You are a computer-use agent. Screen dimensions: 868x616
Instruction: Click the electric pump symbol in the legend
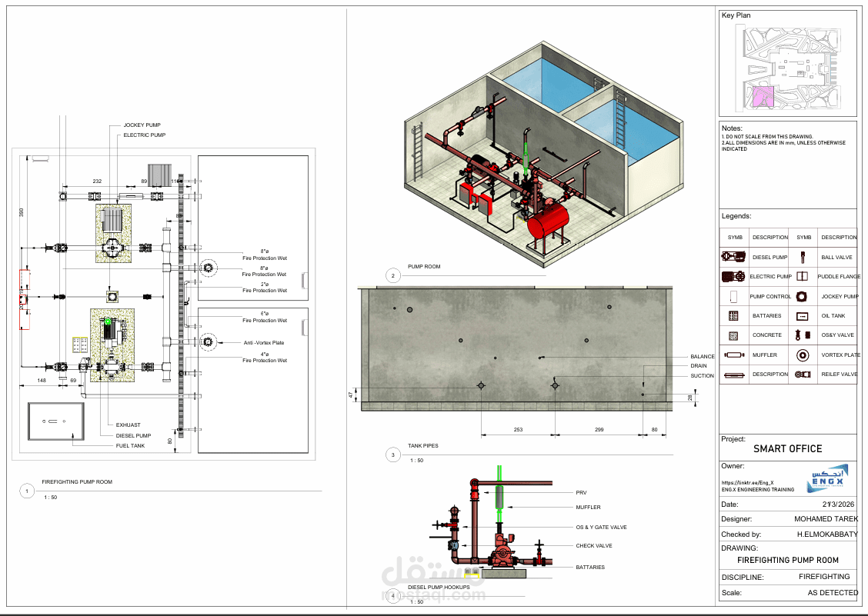click(x=733, y=276)
